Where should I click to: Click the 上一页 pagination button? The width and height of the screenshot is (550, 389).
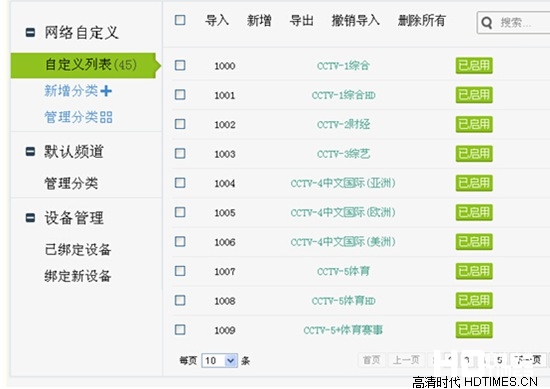(406, 360)
